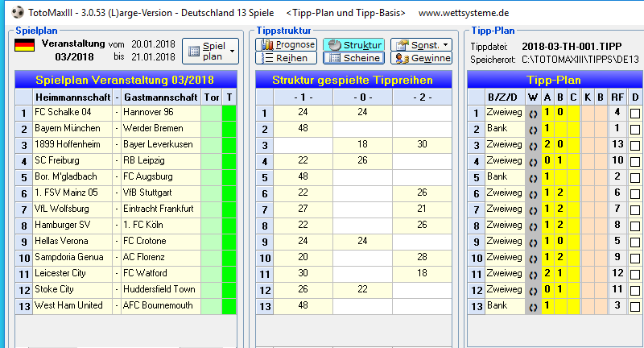This screenshot has height=348, width=644.
Task: Tick the D checkbox for Tipp-Plan row 7
Action: pyautogui.click(x=635, y=210)
